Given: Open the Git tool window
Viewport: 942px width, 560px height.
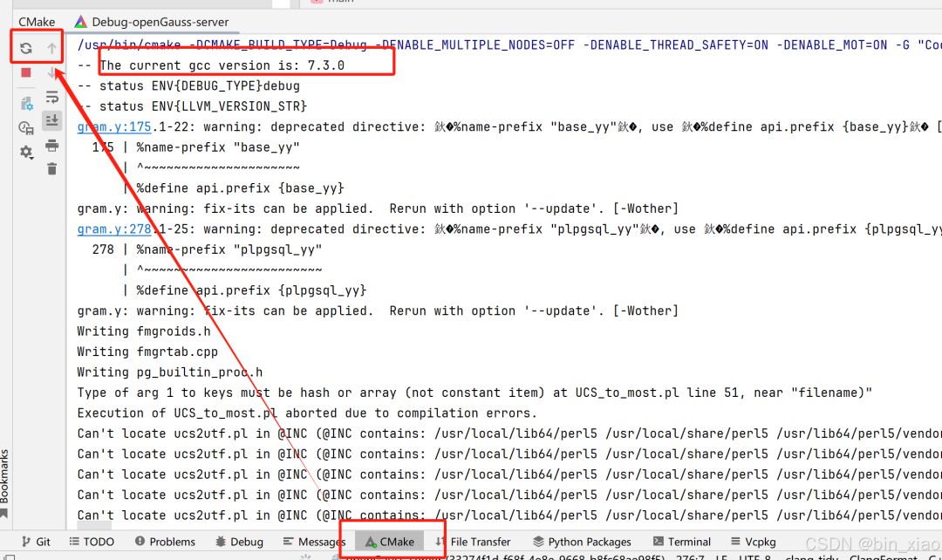Looking at the screenshot, I should pos(36,542).
